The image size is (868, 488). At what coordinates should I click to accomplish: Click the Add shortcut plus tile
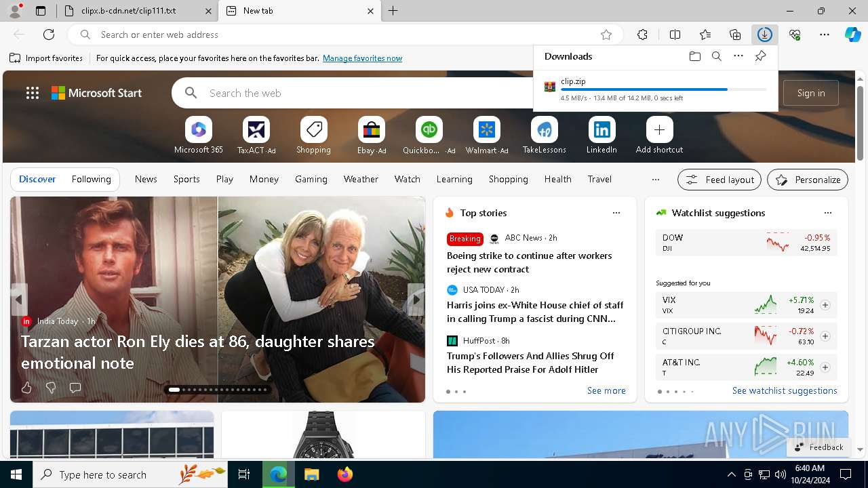(x=659, y=136)
